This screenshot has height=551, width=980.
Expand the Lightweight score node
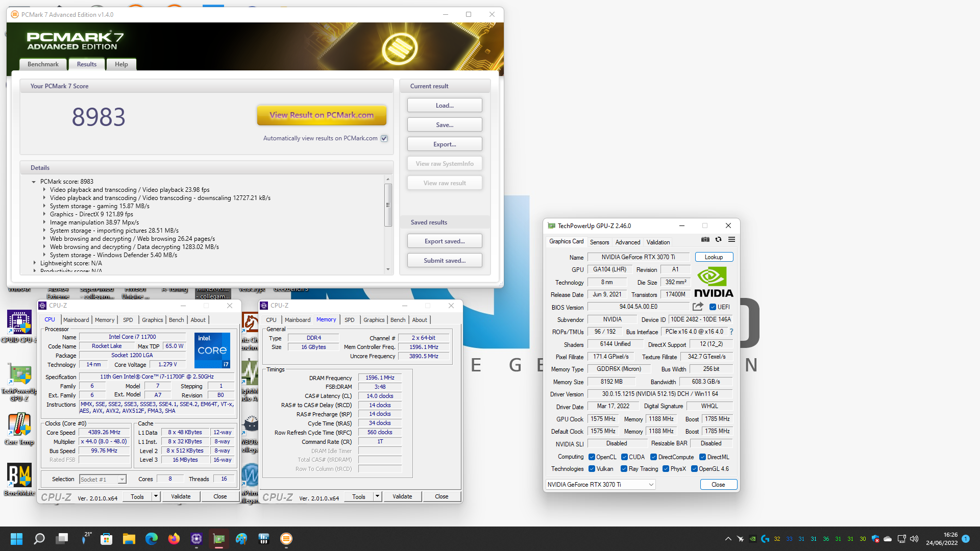coord(34,263)
